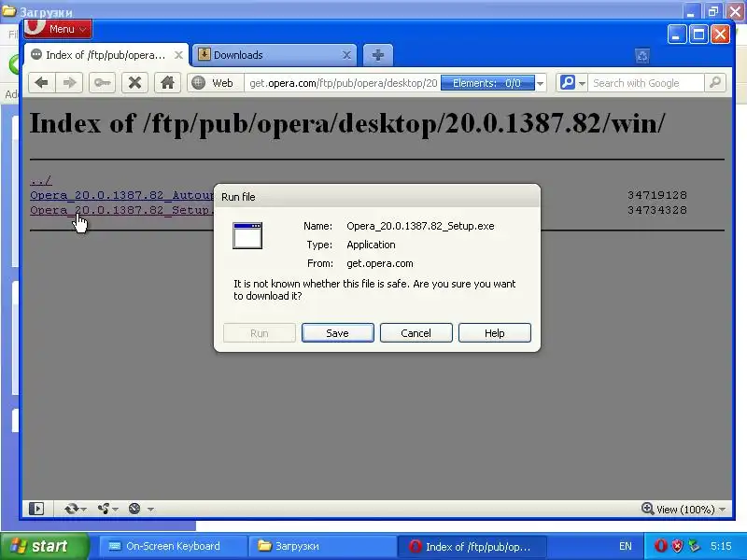Image resolution: width=747 pixels, height=560 pixels.
Task: Switch to Opera Index of /ftp taskbar item
Action: point(472,546)
